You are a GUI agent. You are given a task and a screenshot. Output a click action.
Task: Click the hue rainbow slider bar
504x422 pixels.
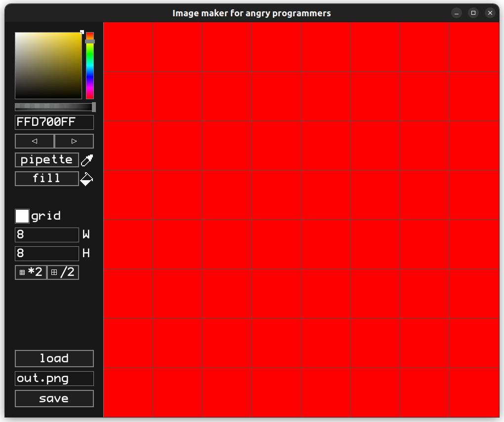(x=90, y=66)
